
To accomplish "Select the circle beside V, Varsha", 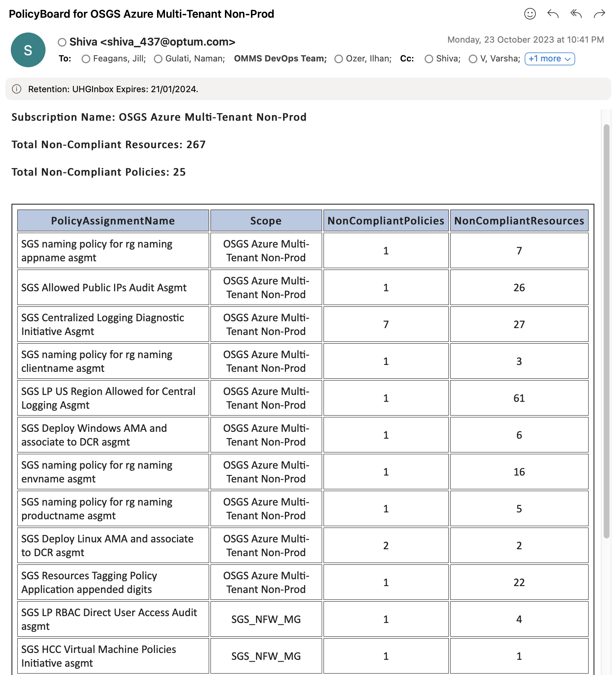I will click(473, 59).
